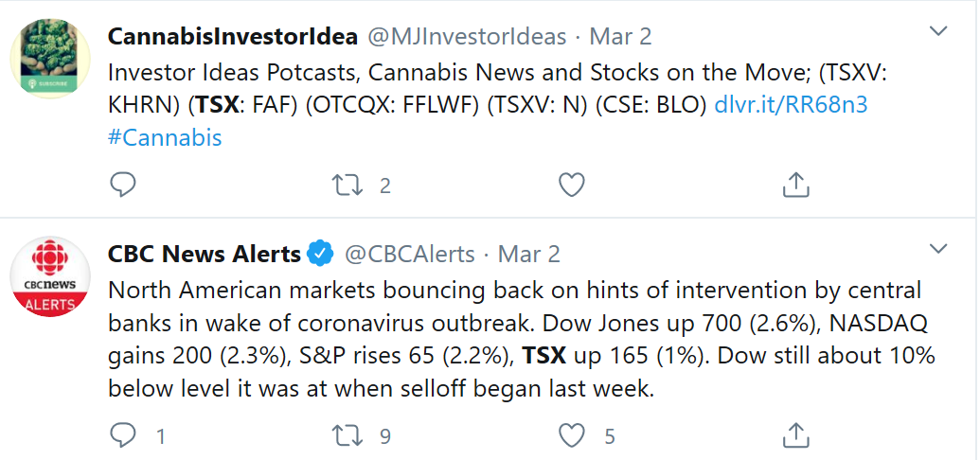The width and height of the screenshot is (980, 460).
Task: Retweet the CannabisInvestorIdea podcast tweet
Action: (x=347, y=185)
